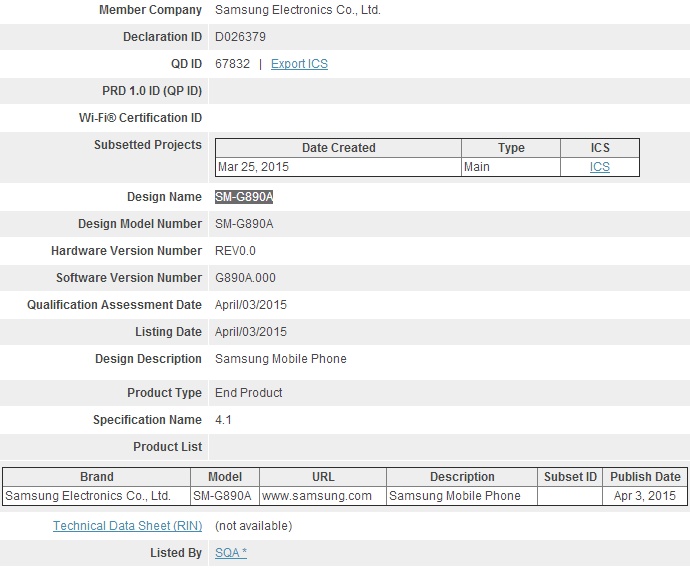Click the Type column header
The width and height of the screenshot is (690, 570).
(511, 148)
